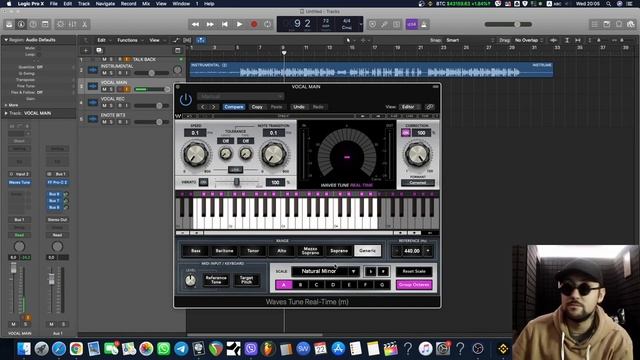Open the Loop Browser icon
Screen dimensions: 640x360
click(x=619, y=24)
